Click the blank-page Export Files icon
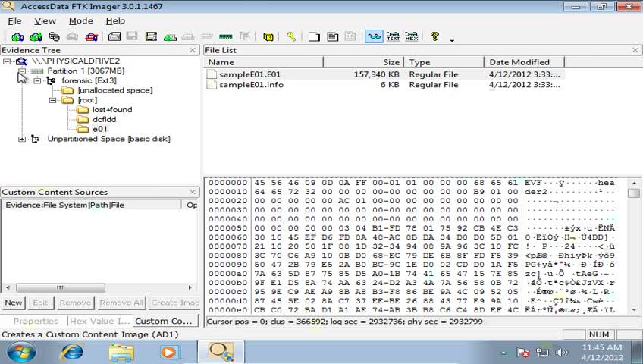The image size is (643, 364). point(314,37)
